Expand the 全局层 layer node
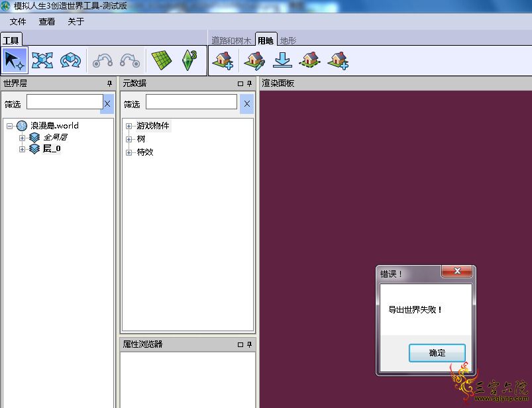This screenshot has width=532, height=408. (22, 138)
